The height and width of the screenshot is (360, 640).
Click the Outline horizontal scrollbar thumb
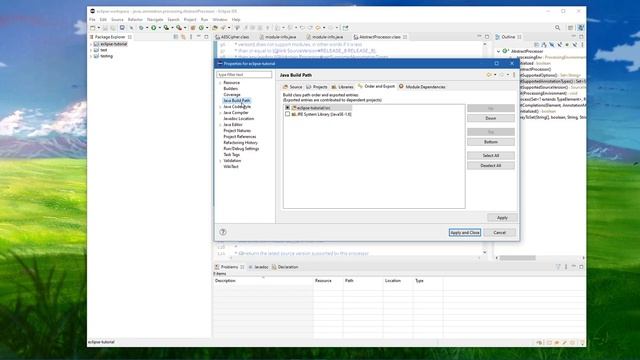(518, 258)
